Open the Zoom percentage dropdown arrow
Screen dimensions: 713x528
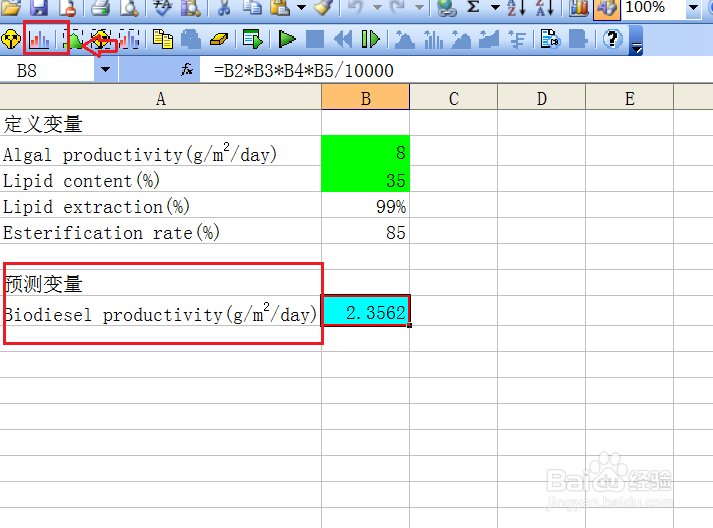[693, 8]
